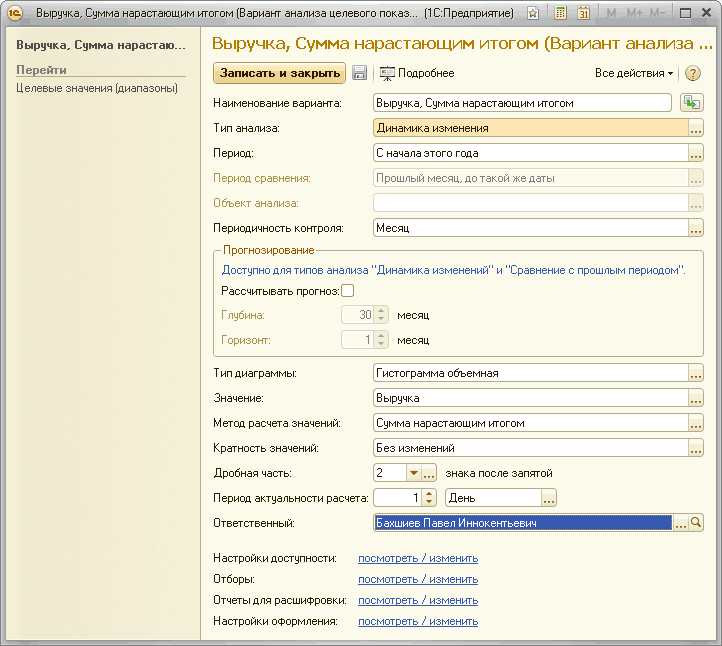Image resolution: width=722 pixels, height=646 pixels.
Task: Click the Подробнее presentation icon
Action: [x=387, y=73]
